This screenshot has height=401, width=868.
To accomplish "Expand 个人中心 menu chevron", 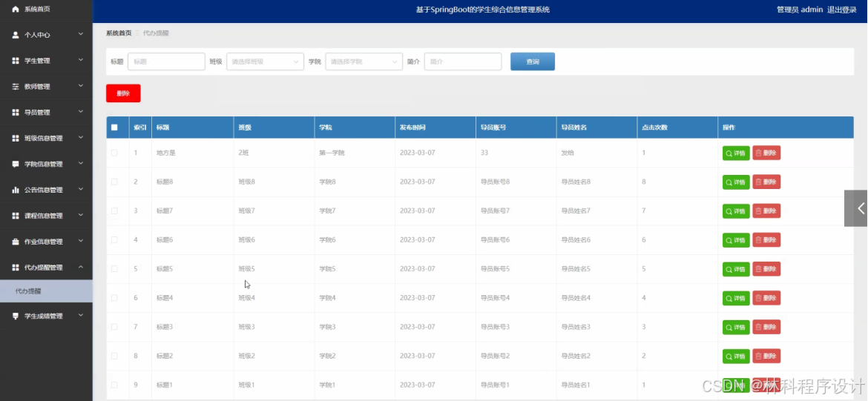I will (81, 34).
